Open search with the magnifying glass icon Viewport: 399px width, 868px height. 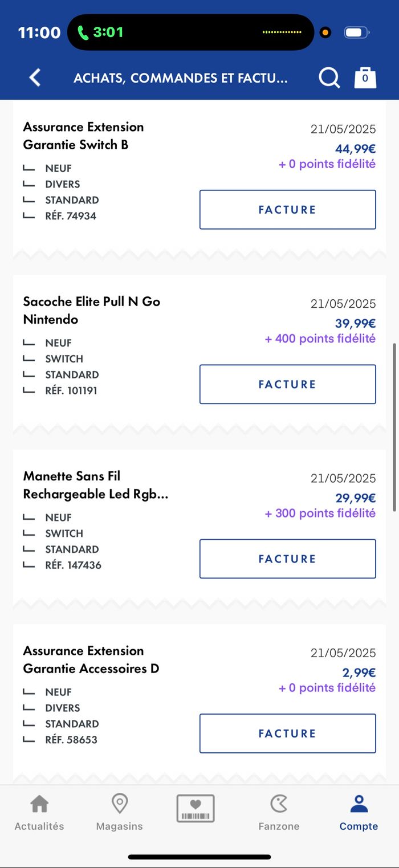point(329,78)
